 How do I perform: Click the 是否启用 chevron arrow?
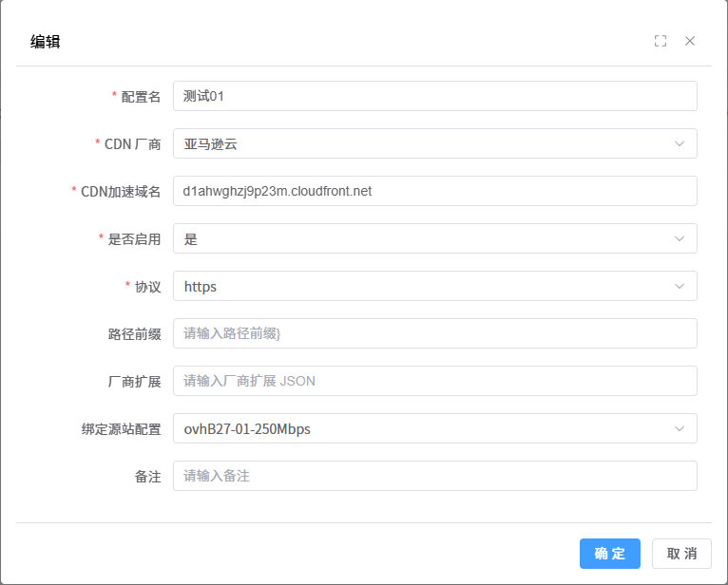(x=680, y=239)
